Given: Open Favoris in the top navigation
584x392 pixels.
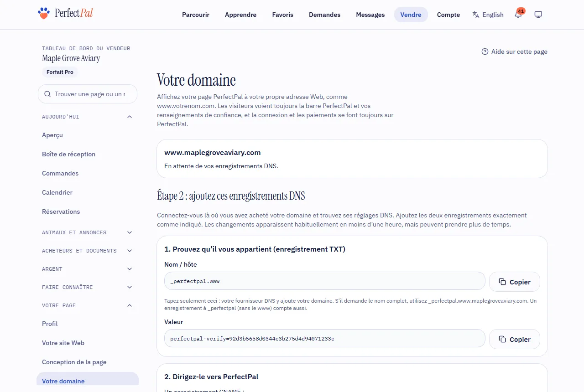Looking at the screenshot, I should pyautogui.click(x=283, y=15).
